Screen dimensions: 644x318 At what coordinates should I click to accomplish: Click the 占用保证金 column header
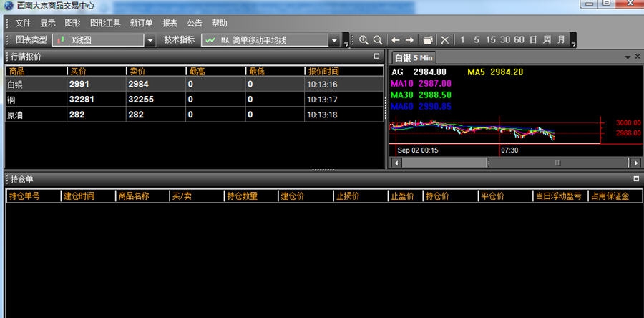coord(615,196)
